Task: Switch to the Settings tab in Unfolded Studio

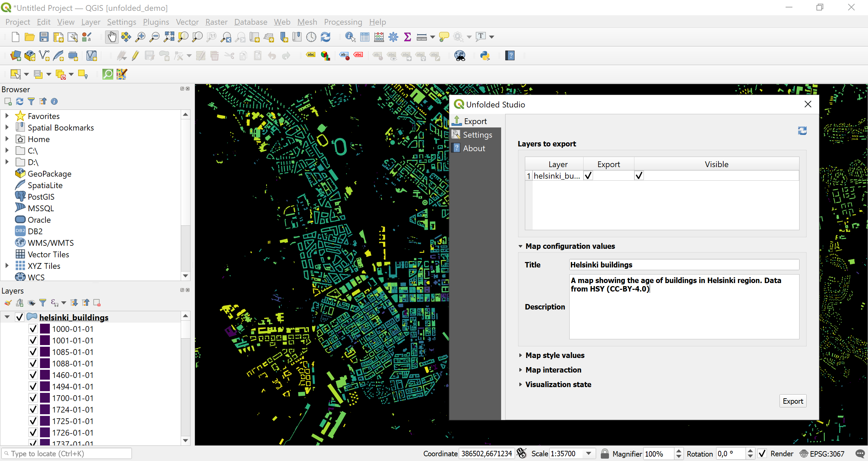Action: pyautogui.click(x=477, y=135)
